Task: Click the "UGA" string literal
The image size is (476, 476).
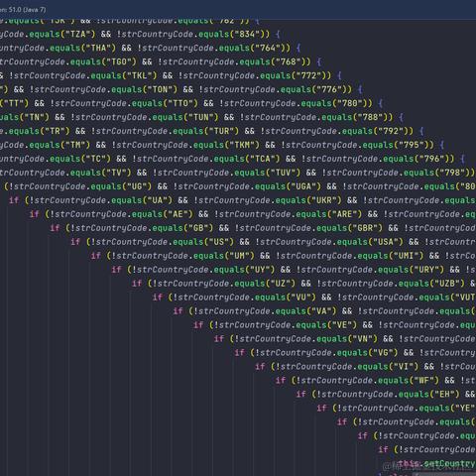Action: tap(303, 186)
